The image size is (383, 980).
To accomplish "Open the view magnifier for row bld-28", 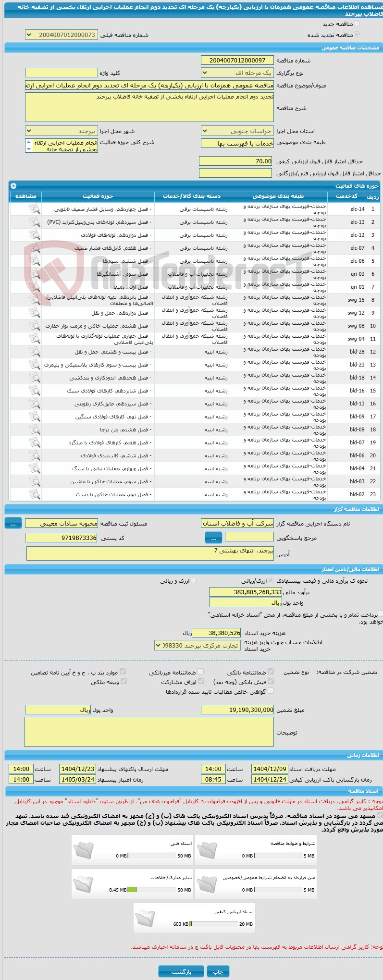I will [x=34, y=352].
